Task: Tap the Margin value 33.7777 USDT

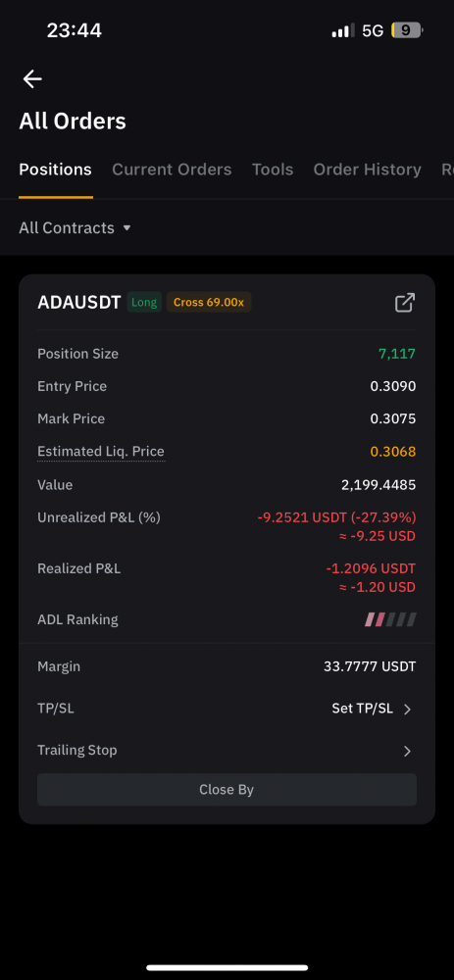Action: click(x=370, y=666)
